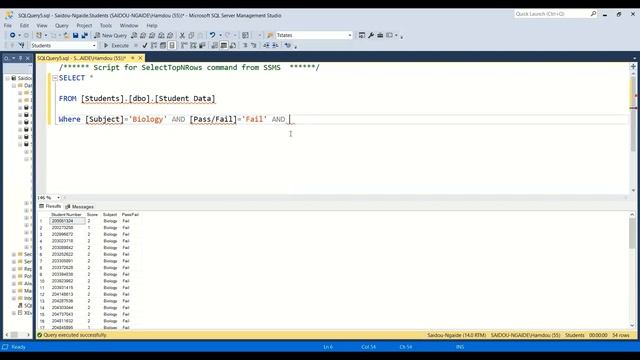Viewport: 640px width, 360px height.
Task: Click the Solution Explorer window icon
Action: tap(362, 36)
